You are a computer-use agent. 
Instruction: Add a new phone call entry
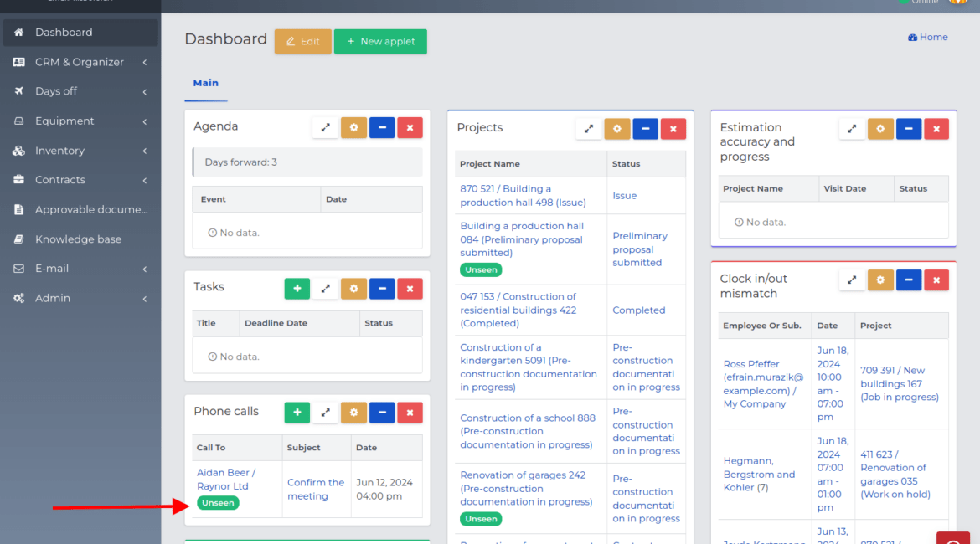click(x=297, y=413)
